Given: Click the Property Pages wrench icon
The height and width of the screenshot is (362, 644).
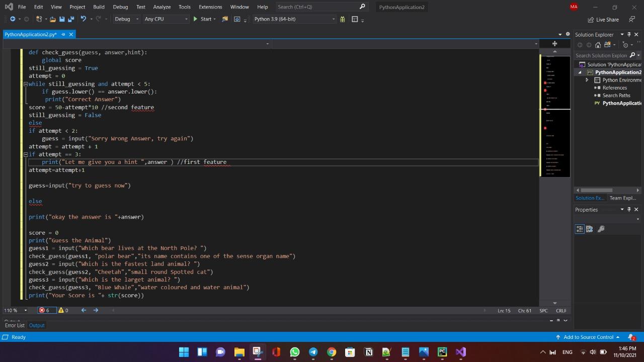Looking at the screenshot, I should (601, 229).
